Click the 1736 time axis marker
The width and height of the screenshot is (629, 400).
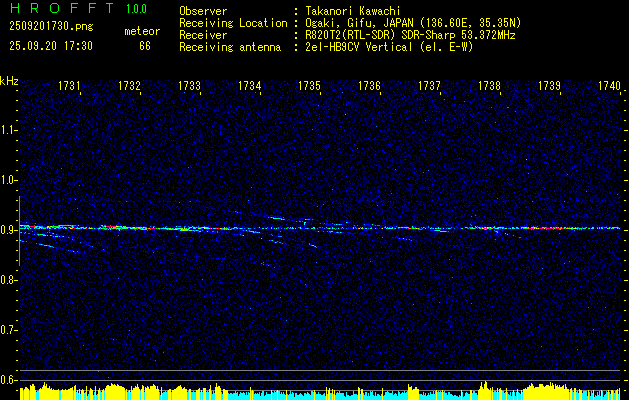[x=369, y=85]
